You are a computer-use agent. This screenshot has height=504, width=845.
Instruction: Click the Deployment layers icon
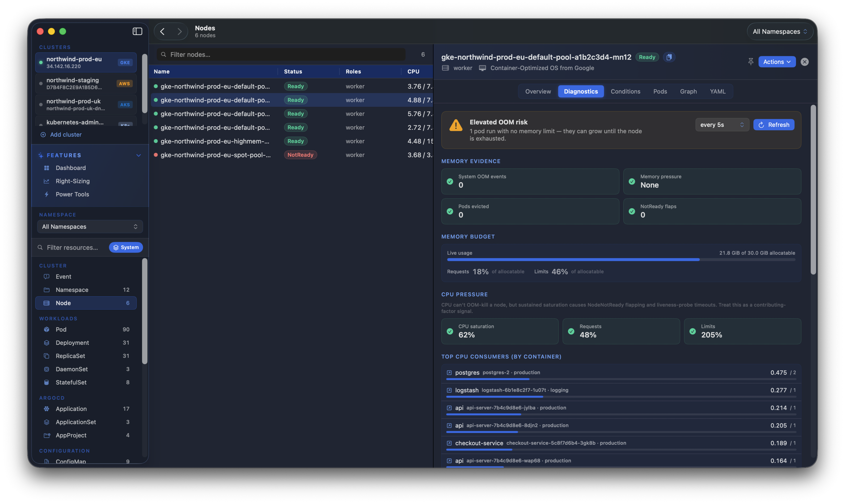(x=47, y=343)
